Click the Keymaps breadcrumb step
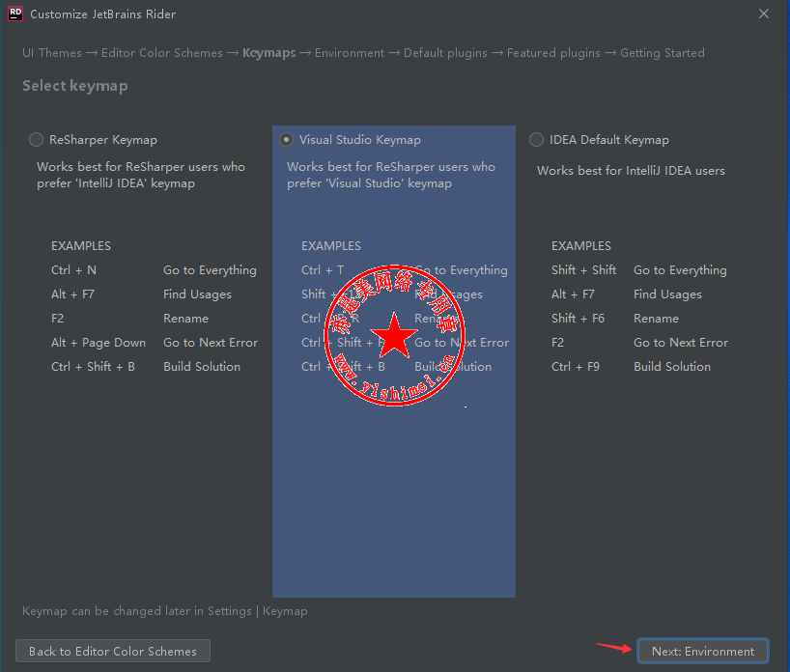 (x=269, y=53)
